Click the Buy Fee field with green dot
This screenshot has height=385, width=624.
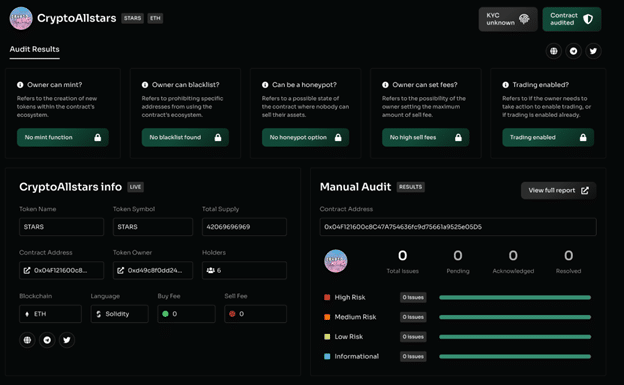(186, 314)
